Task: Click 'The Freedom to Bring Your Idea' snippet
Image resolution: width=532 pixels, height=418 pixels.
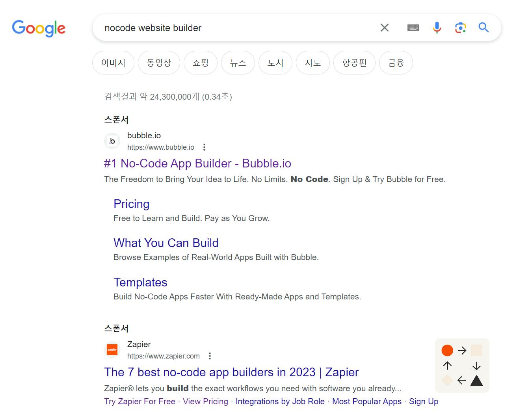Action: point(275,179)
